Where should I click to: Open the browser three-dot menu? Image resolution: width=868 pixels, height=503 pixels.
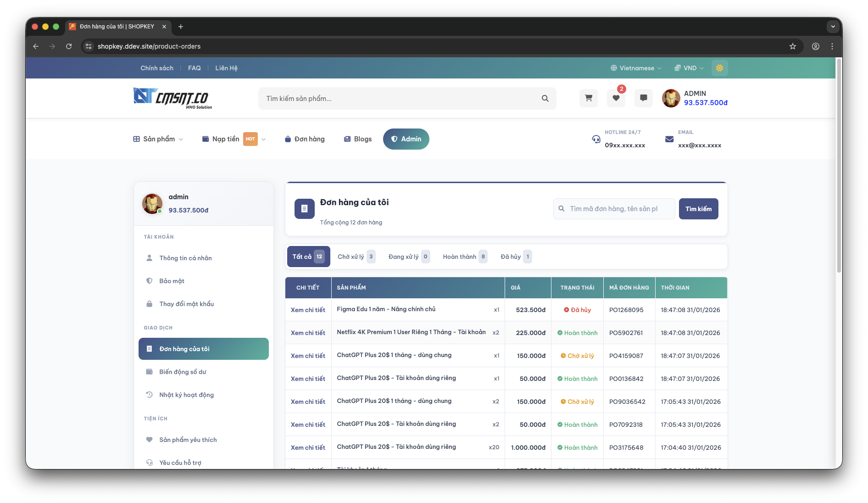[x=832, y=46]
